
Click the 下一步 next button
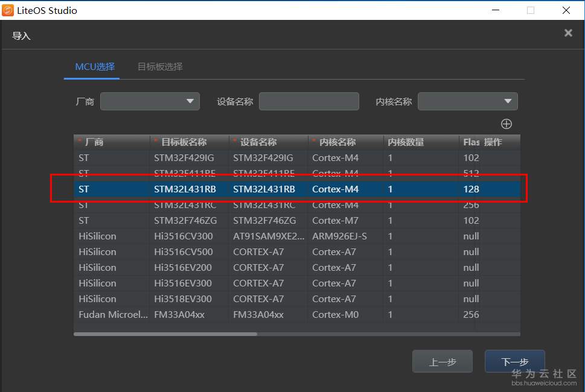pos(515,361)
